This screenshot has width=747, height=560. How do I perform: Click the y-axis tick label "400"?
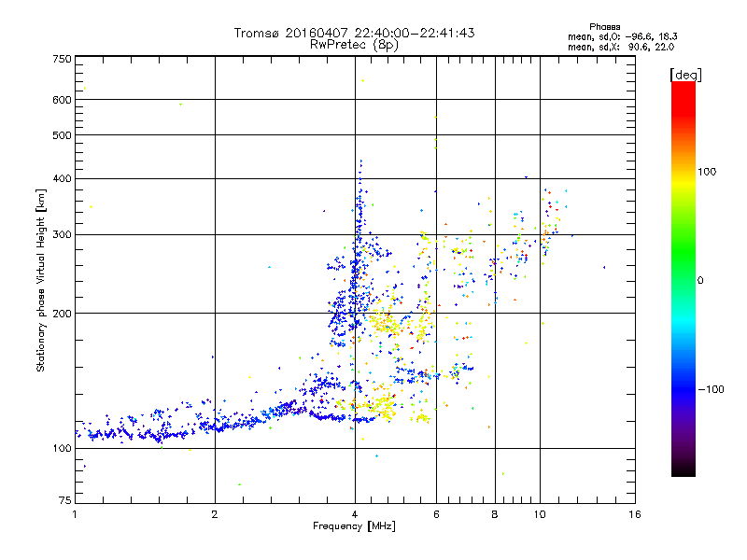(x=62, y=179)
